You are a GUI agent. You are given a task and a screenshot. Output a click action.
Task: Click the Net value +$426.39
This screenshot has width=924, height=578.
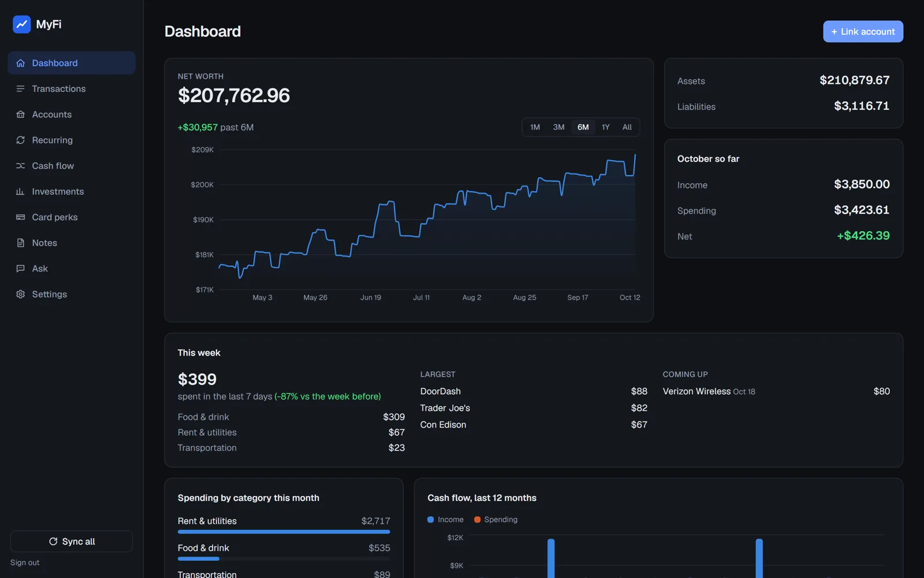coord(863,236)
